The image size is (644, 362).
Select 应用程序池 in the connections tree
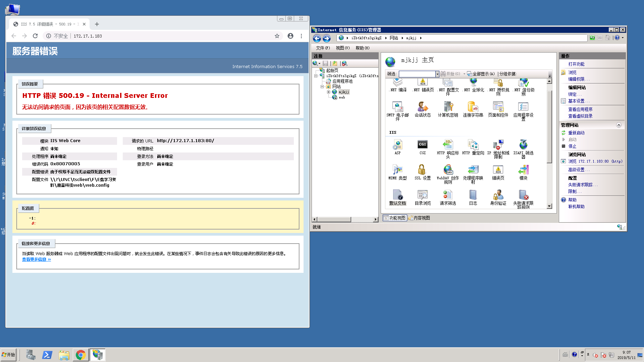pos(342,81)
